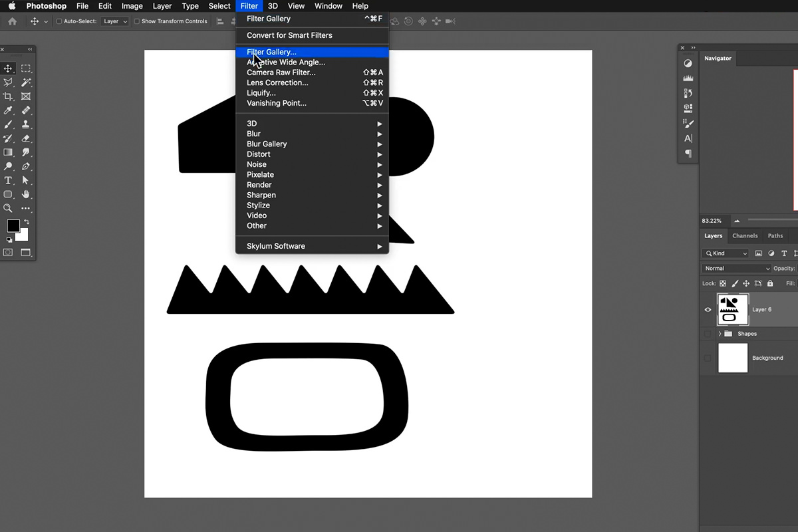This screenshot has height=532, width=798.
Task: Filter layers by type layers icon
Action: click(x=785, y=253)
